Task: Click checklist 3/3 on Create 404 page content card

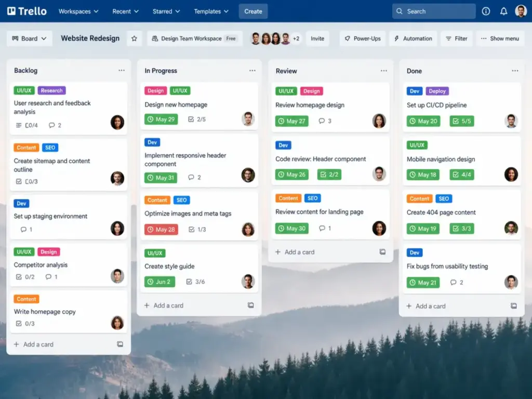Action: tap(461, 229)
